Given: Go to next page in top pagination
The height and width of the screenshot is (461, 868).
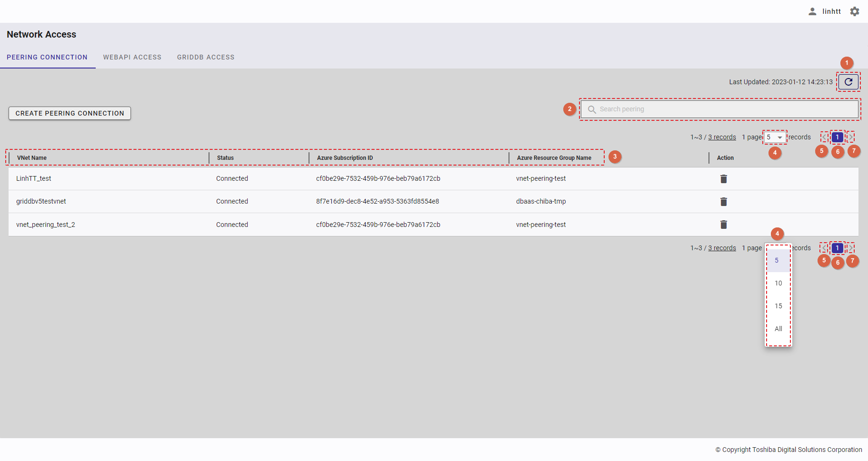Looking at the screenshot, I should pos(850,137).
